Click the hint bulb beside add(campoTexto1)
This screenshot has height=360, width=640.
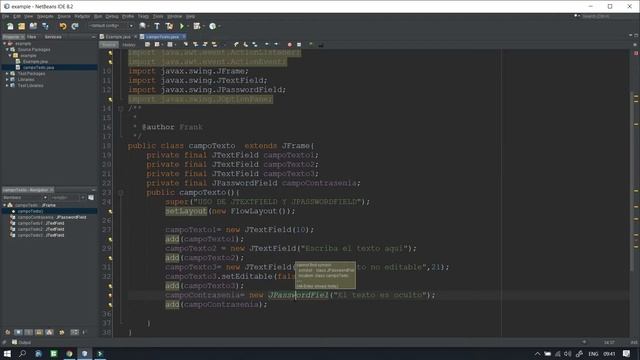[110, 239]
